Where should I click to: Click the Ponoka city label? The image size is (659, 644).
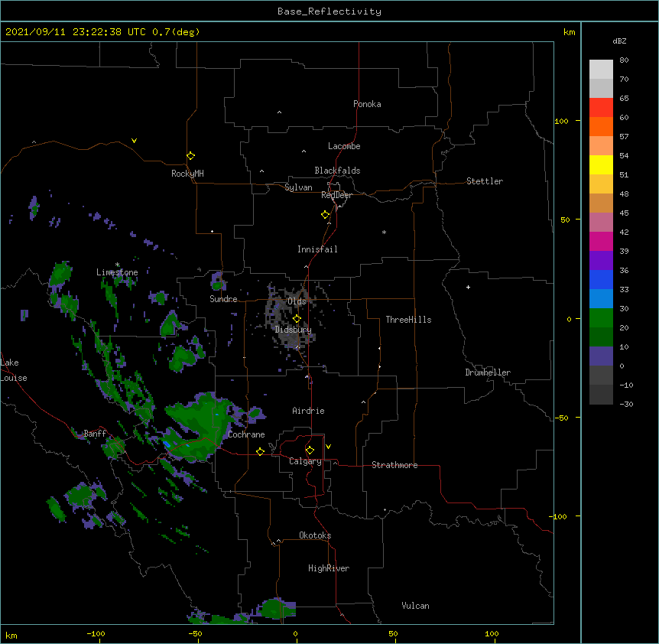pyautogui.click(x=367, y=104)
